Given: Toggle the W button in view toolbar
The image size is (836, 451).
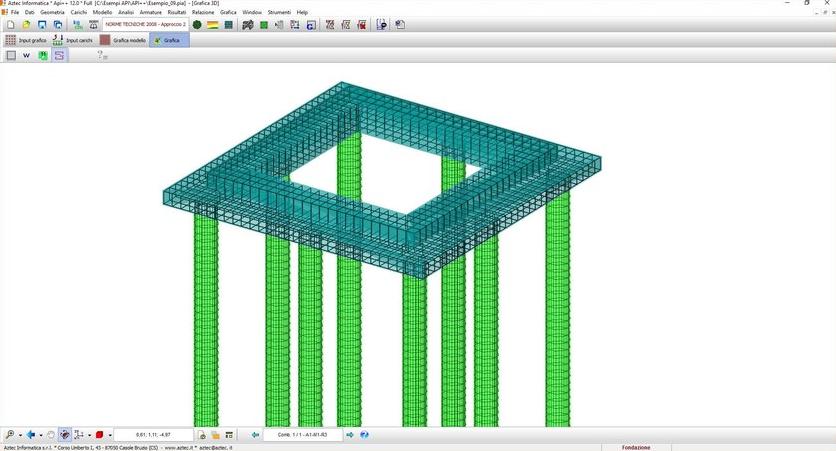Looking at the screenshot, I should 27,56.
